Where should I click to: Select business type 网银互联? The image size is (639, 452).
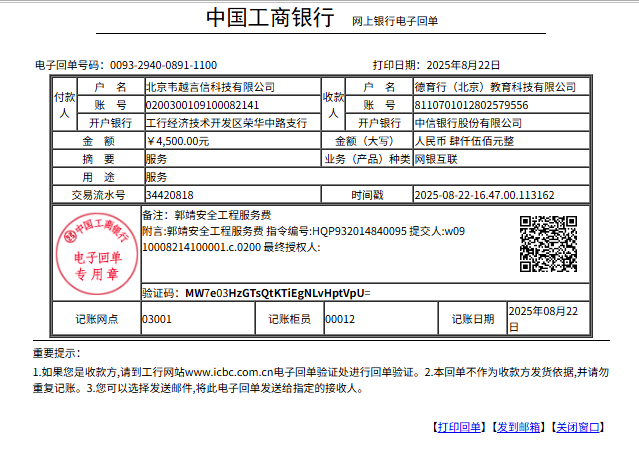436,159
